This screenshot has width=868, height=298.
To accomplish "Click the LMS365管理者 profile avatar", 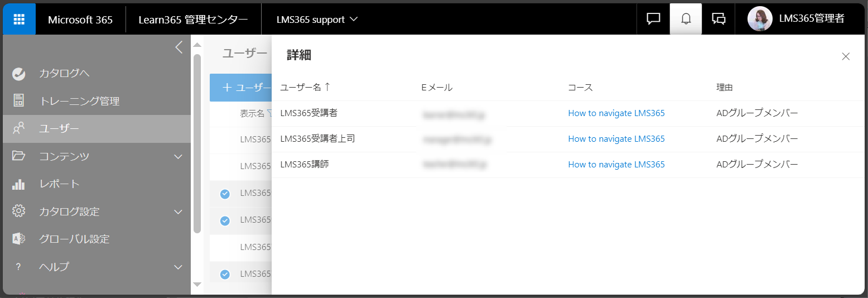I will tap(760, 19).
